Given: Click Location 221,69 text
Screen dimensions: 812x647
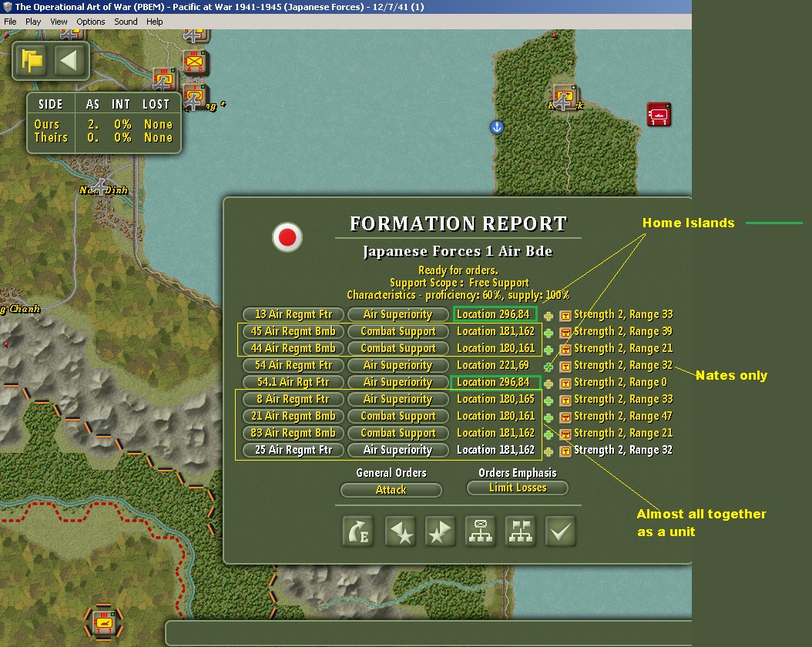Looking at the screenshot, I should tap(492, 365).
